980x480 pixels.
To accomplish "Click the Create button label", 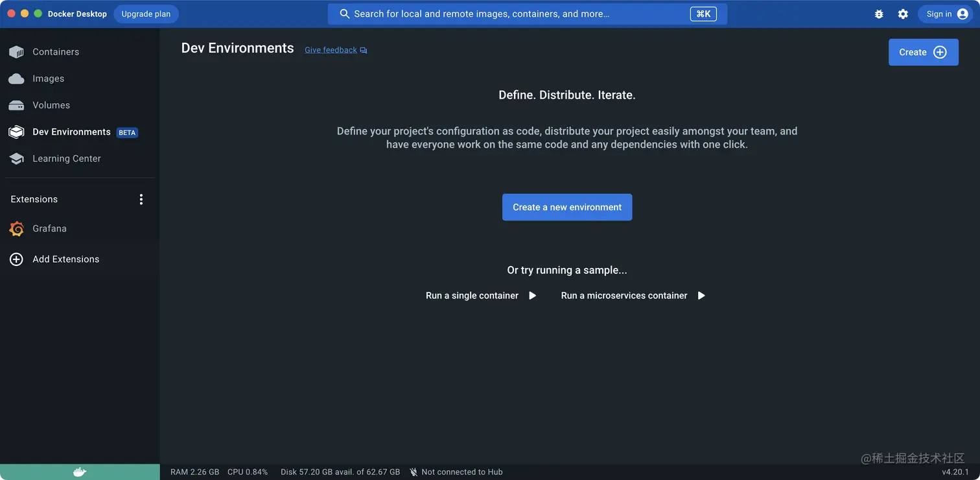I will tap(913, 52).
